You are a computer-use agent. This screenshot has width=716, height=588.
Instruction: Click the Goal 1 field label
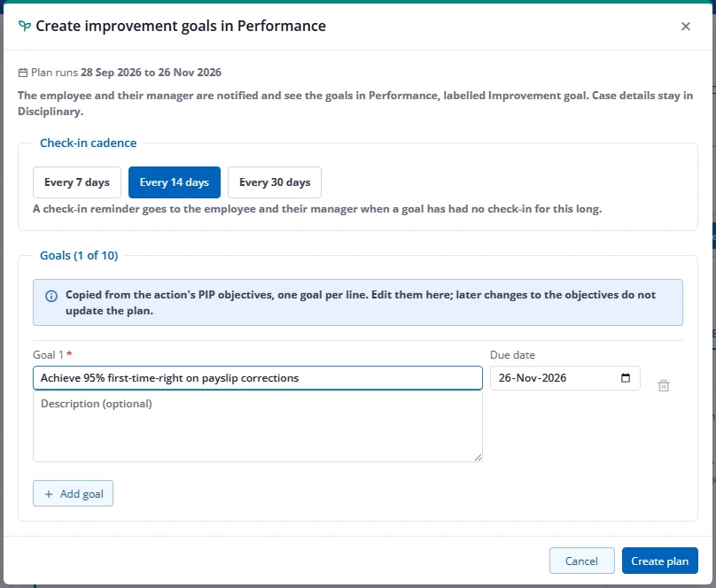[x=52, y=355]
